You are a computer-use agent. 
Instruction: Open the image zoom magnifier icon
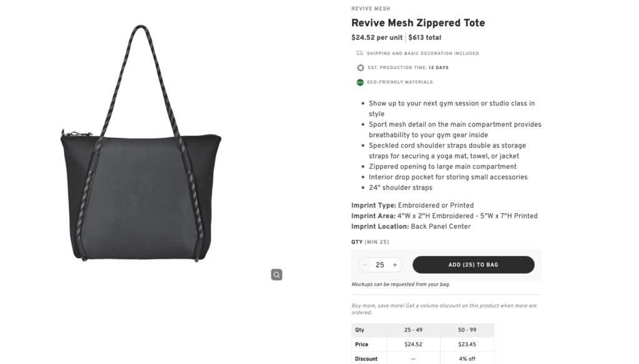point(276,274)
